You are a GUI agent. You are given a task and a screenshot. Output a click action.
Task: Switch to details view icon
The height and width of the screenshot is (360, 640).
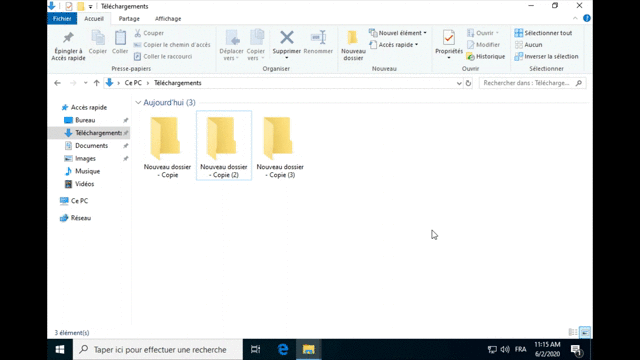tap(573, 332)
